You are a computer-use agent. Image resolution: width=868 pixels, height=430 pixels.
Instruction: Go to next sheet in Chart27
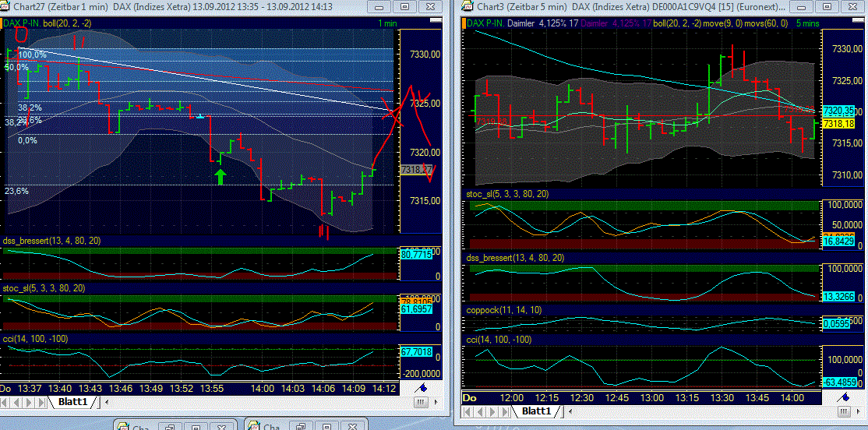point(28,401)
